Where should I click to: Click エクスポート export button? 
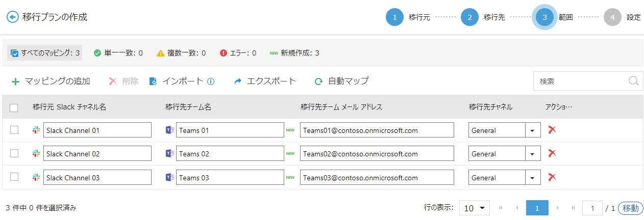[x=265, y=81]
